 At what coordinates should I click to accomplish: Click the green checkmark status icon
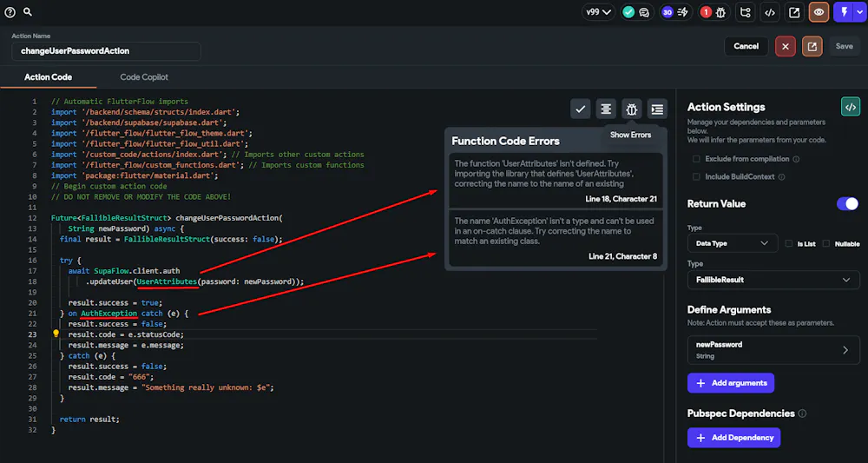[x=628, y=12]
